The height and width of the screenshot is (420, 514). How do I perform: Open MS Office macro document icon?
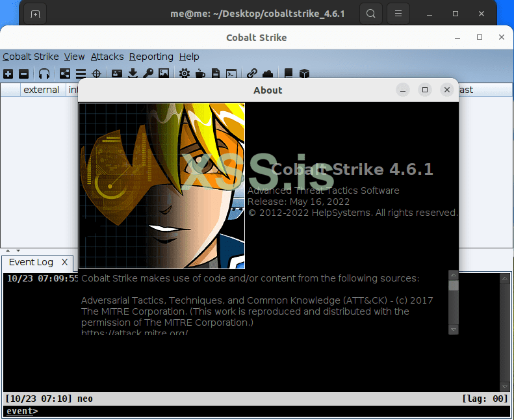[215, 73]
